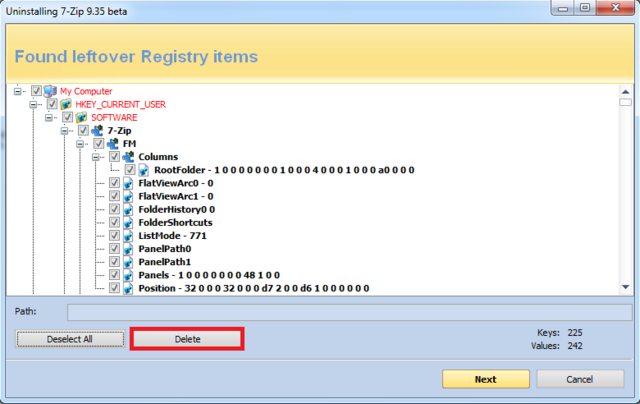Cancel the uninstall wizard
The image size is (640, 404).
tap(580, 379)
